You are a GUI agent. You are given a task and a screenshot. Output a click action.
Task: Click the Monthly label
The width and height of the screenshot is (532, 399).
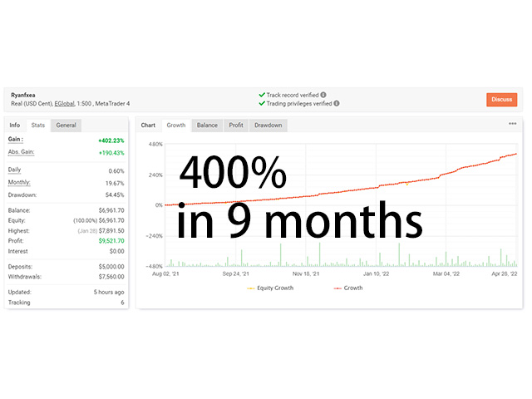(x=19, y=183)
